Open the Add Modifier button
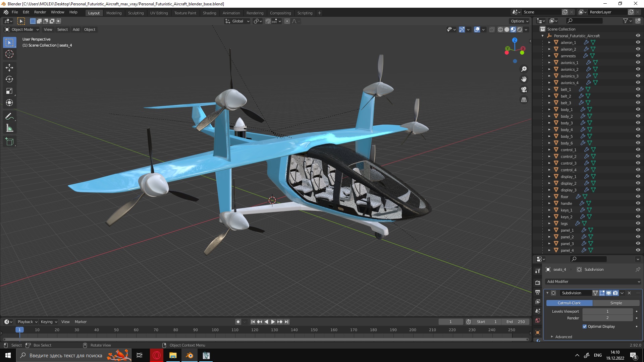The image size is (644, 362). click(593, 282)
